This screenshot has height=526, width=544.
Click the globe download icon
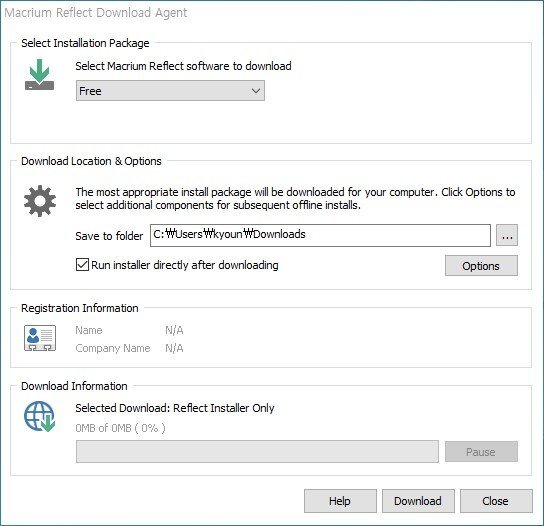point(39,417)
